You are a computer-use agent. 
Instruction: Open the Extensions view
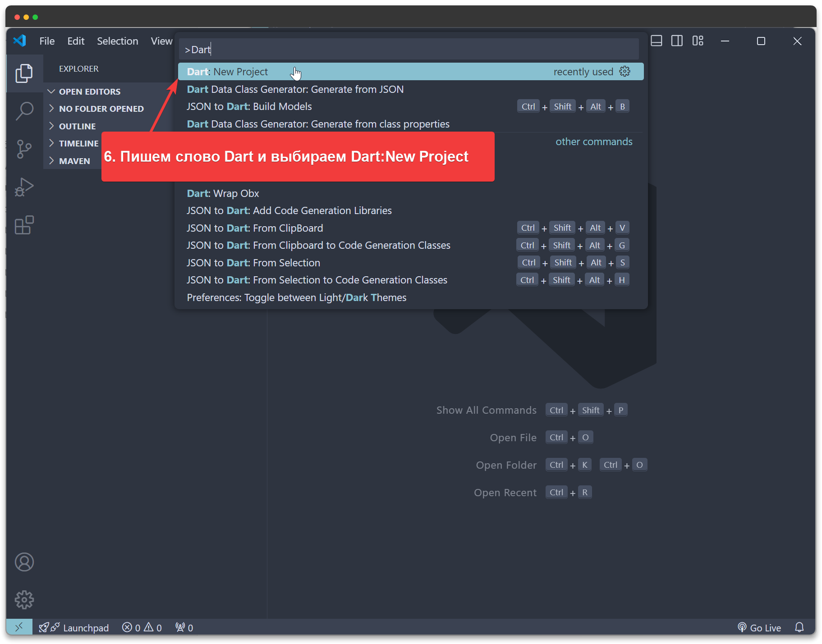24,225
